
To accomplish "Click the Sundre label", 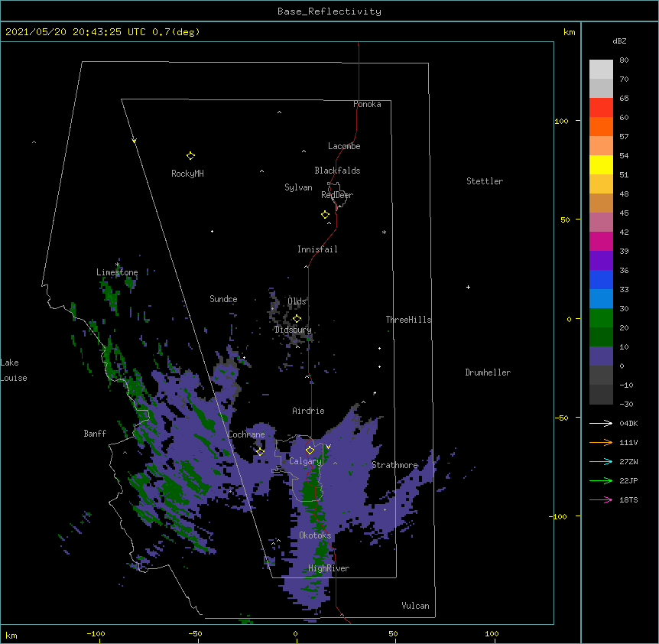I will 223,299.
